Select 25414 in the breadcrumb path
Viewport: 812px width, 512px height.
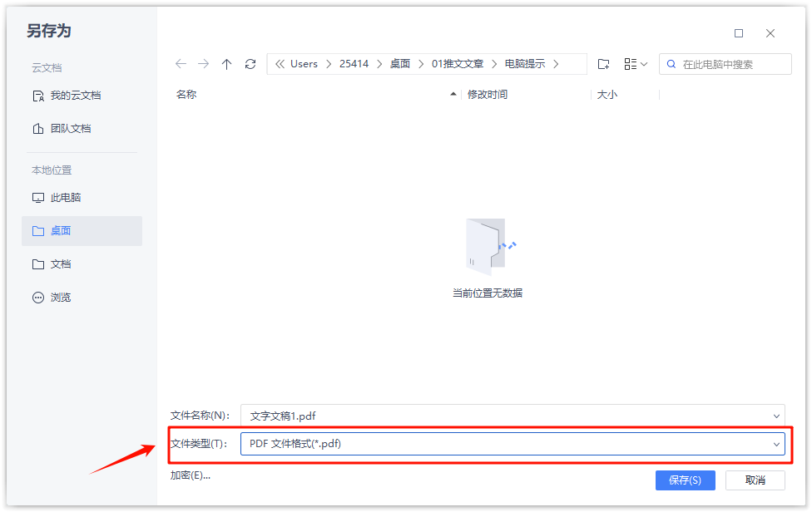click(x=354, y=64)
